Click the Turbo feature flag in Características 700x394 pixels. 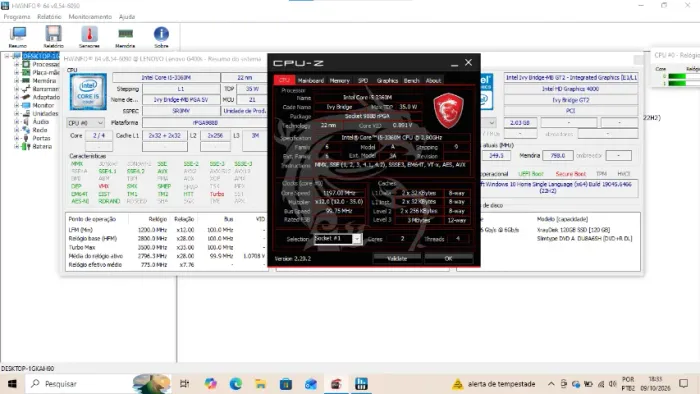click(x=217, y=194)
